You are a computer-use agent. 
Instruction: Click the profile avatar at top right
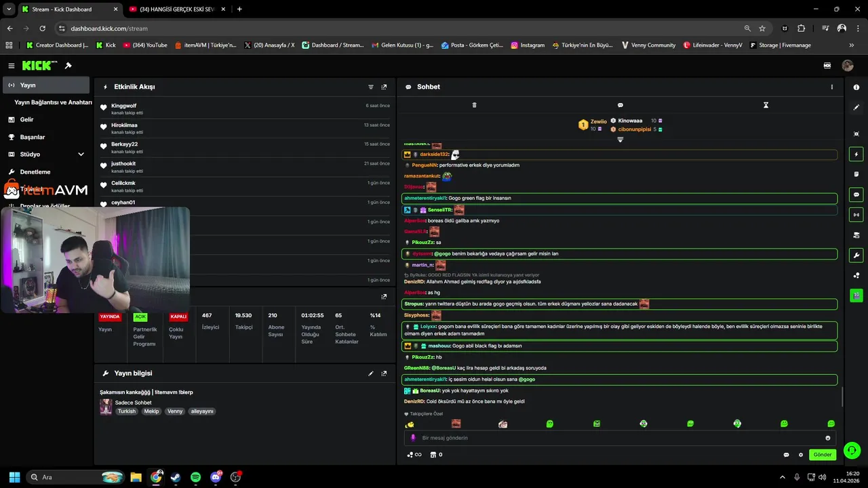[x=848, y=66]
